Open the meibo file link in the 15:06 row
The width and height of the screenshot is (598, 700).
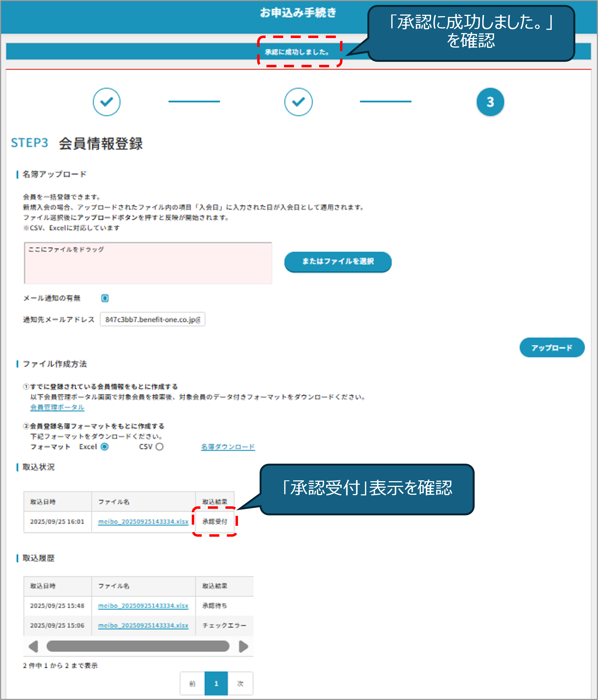(143, 625)
